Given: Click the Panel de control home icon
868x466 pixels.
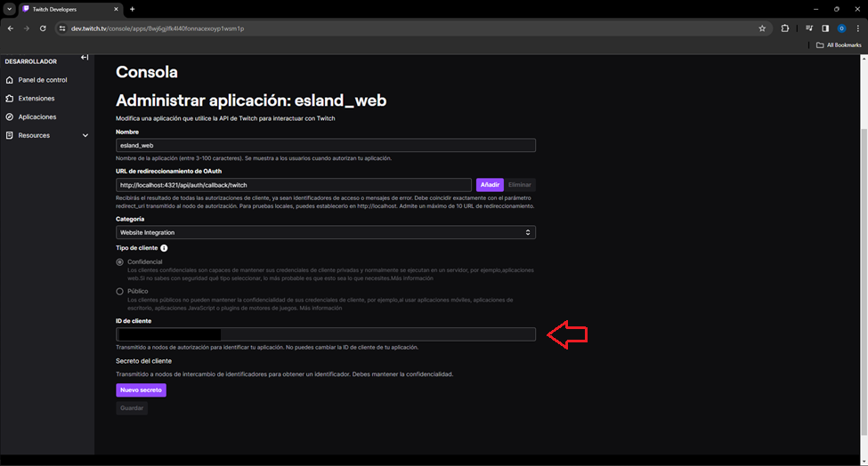Looking at the screenshot, I should click(10, 80).
